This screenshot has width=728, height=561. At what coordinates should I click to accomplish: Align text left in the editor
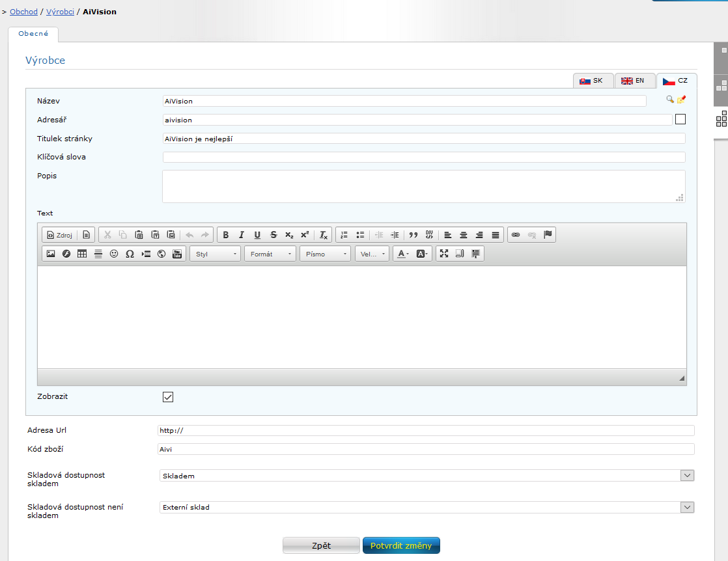click(447, 235)
